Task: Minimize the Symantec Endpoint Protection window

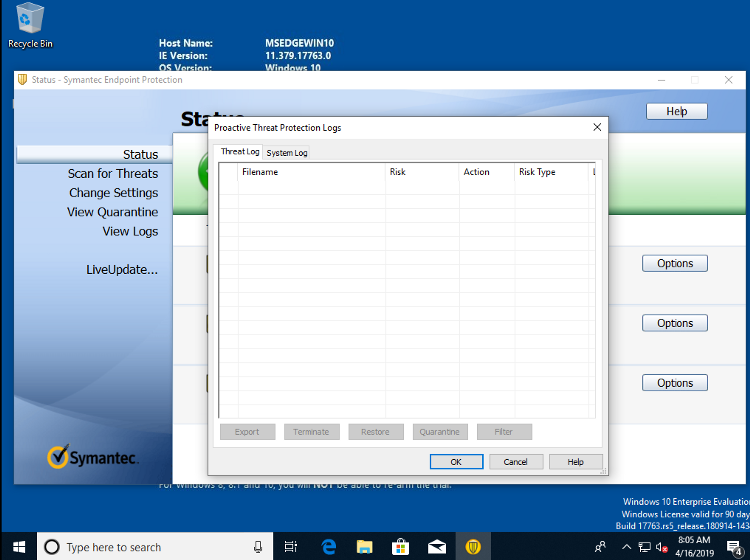Action: 661,80
